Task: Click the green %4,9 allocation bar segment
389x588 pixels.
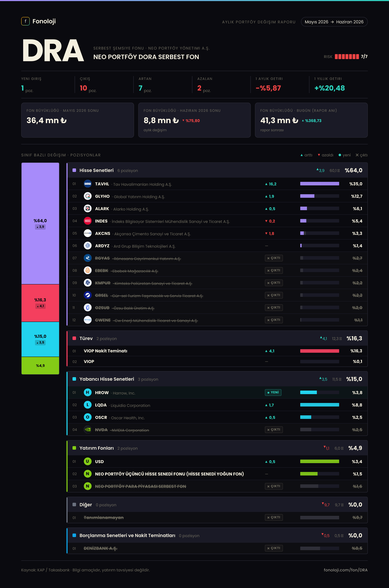Action: click(40, 366)
